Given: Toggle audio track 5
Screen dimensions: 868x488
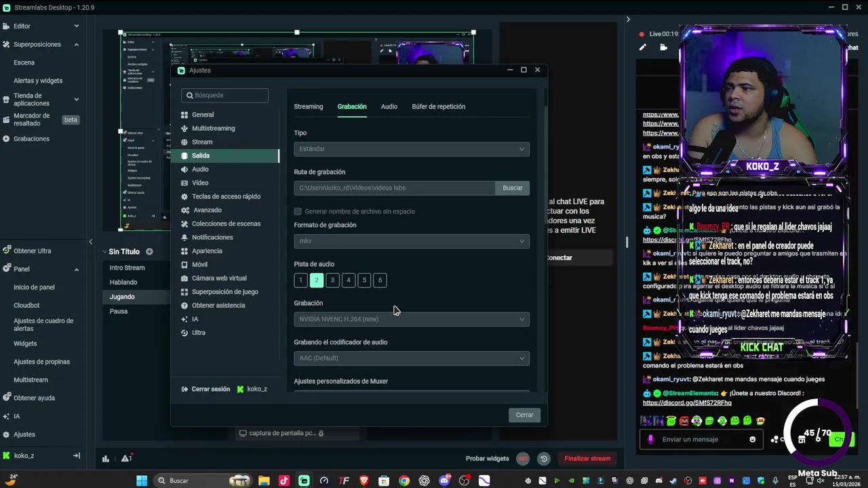Looking at the screenshot, I should click(x=364, y=280).
